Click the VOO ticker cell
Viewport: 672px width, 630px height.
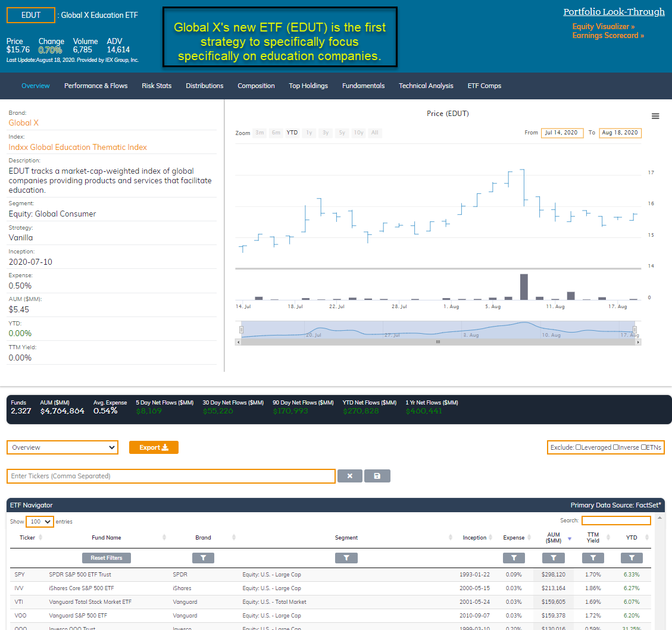tap(21, 616)
